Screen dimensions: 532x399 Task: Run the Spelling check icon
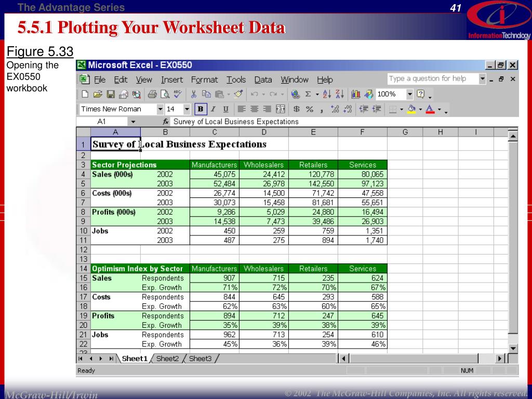(x=178, y=94)
